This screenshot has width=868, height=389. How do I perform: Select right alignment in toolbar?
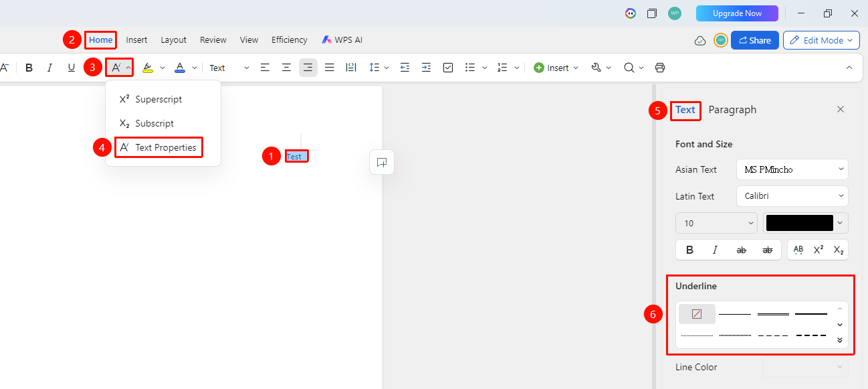pos(308,68)
